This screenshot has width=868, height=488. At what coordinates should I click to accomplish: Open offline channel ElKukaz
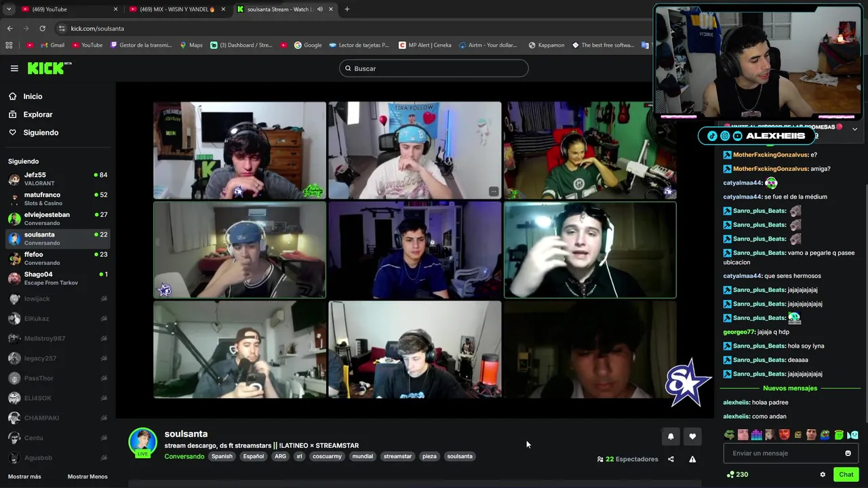click(58, 319)
